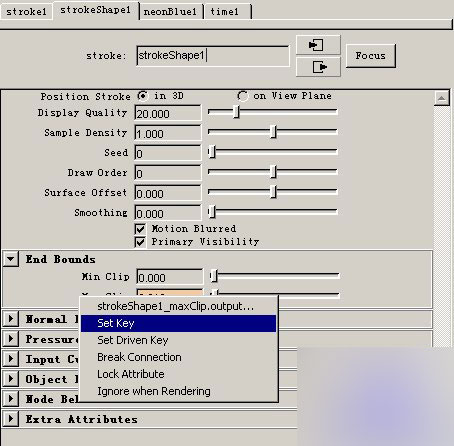Click the End Bounds section title
The height and width of the screenshot is (446, 454).
click(61, 259)
